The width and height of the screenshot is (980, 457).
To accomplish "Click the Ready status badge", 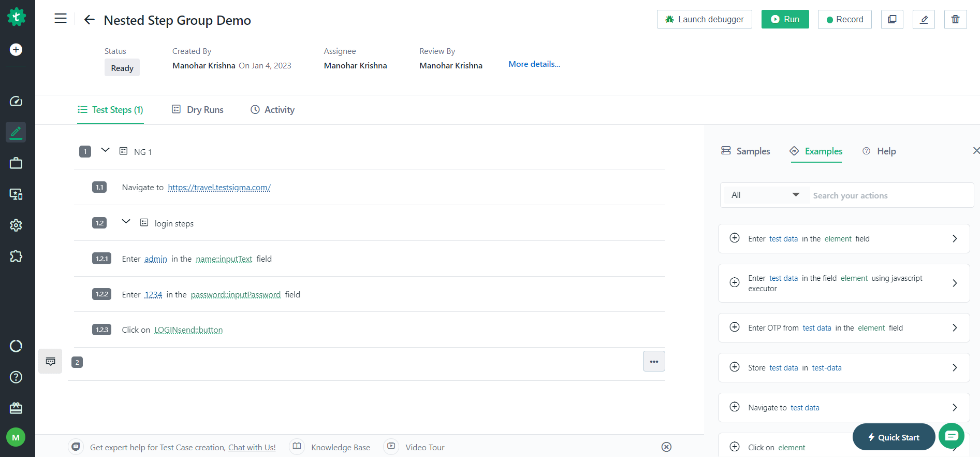I will pyautogui.click(x=122, y=68).
